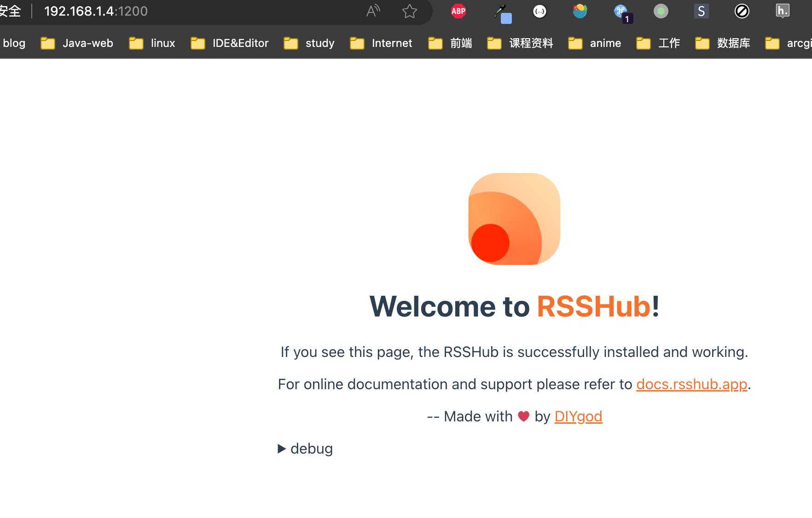Image resolution: width=812 pixels, height=518 pixels.
Task: Open the Adblock Plus extension
Action: [459, 12]
